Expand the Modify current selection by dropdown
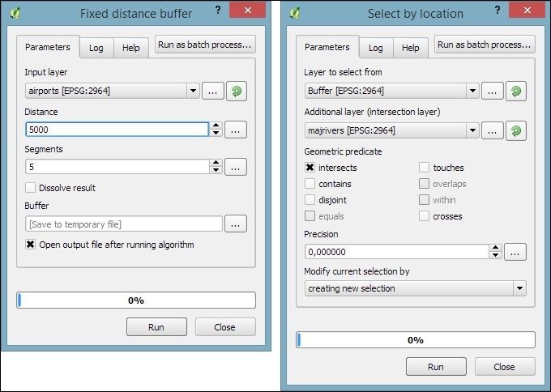551x392 pixels. coord(519,288)
